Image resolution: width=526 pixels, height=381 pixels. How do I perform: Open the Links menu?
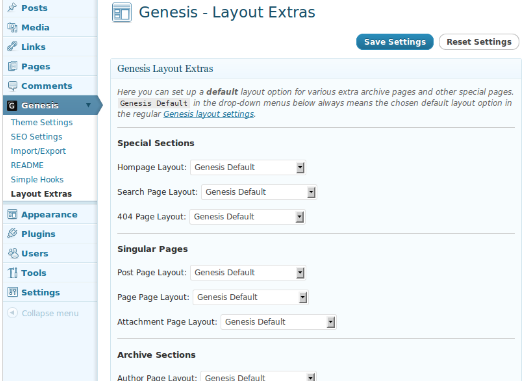coord(33,47)
